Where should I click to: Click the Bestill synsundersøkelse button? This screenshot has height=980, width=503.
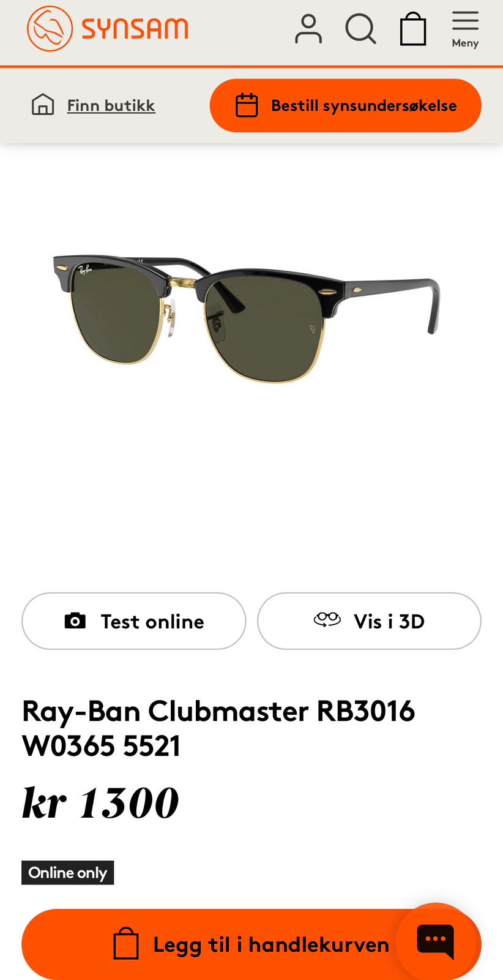345,105
